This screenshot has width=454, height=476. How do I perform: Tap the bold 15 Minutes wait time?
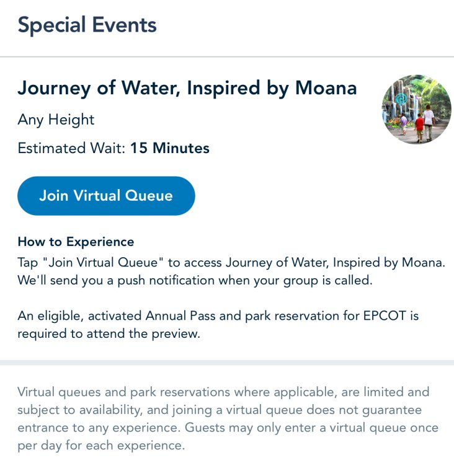[169, 149]
